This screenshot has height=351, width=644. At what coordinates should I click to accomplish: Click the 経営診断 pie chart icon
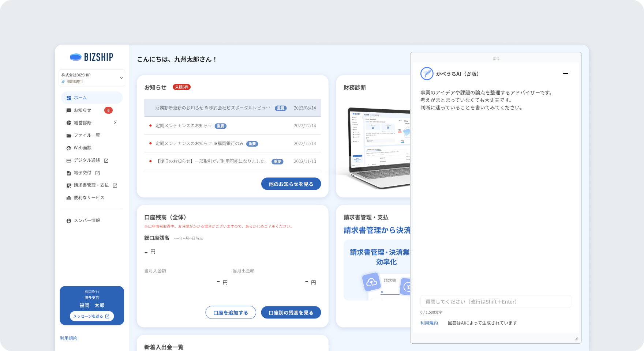tap(69, 123)
